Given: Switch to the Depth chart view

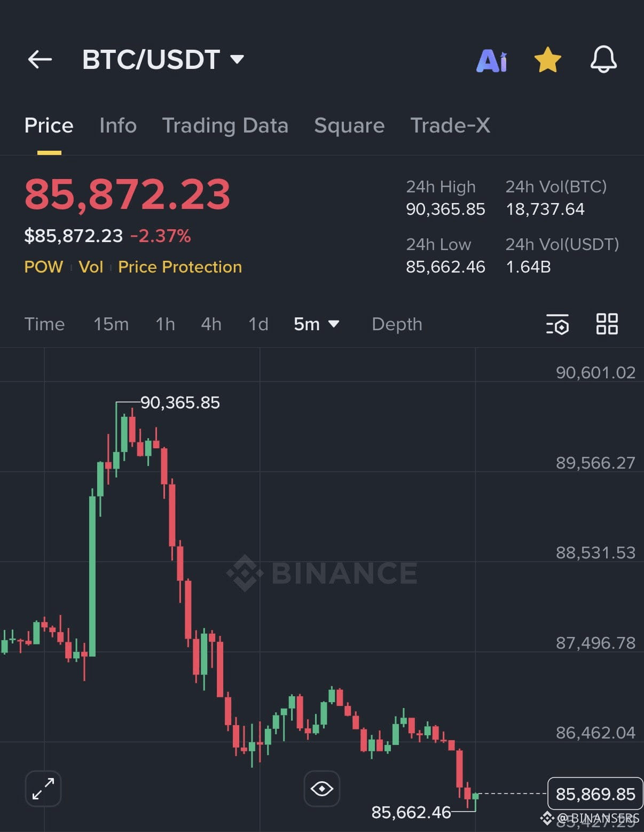Looking at the screenshot, I should (x=397, y=324).
